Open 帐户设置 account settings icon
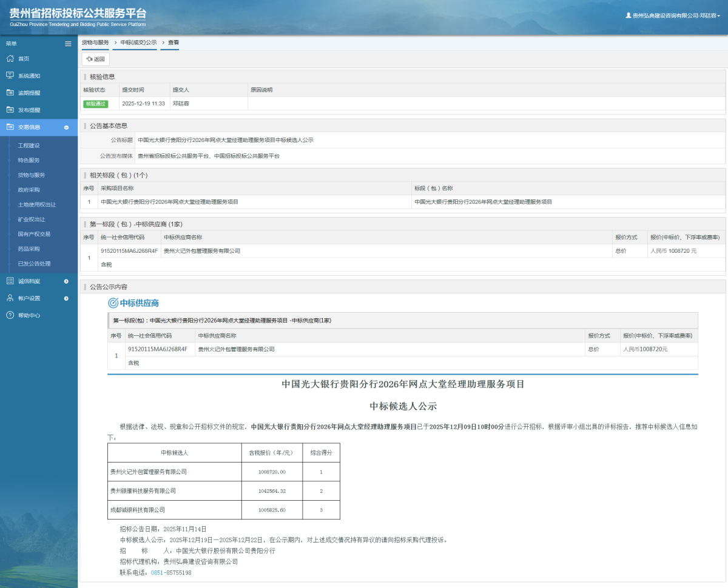 click(x=9, y=298)
